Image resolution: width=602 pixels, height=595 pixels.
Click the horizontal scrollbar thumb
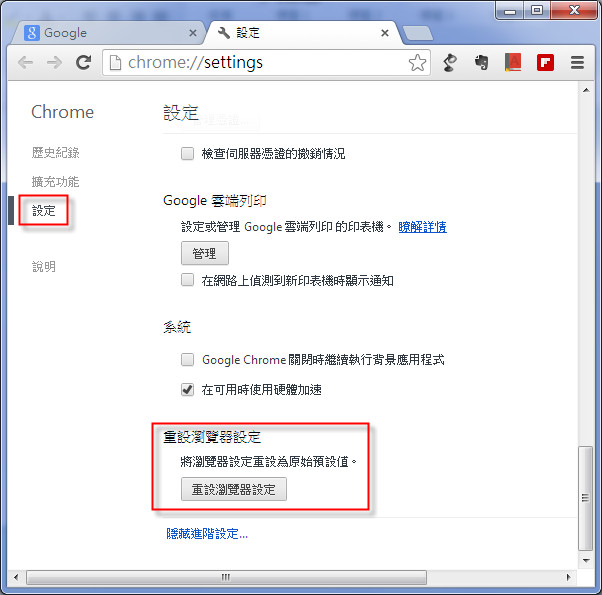pyautogui.click(x=226, y=577)
